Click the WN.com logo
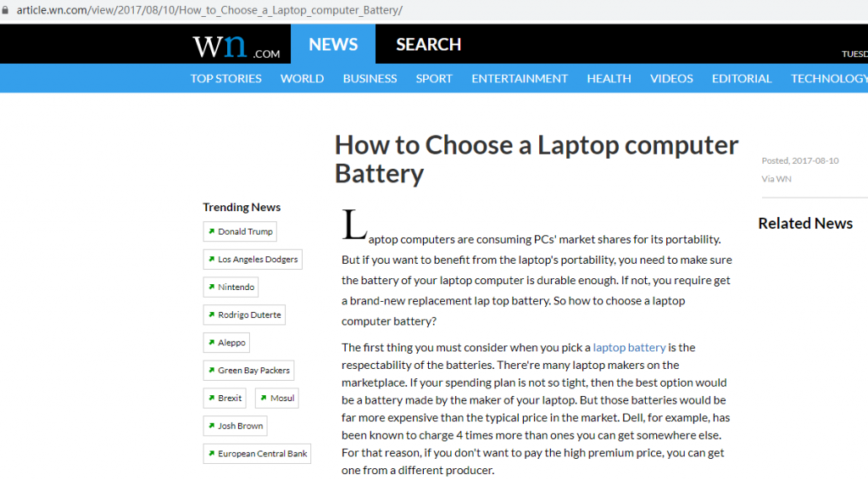Viewport: 868px width, 480px height. click(x=236, y=46)
